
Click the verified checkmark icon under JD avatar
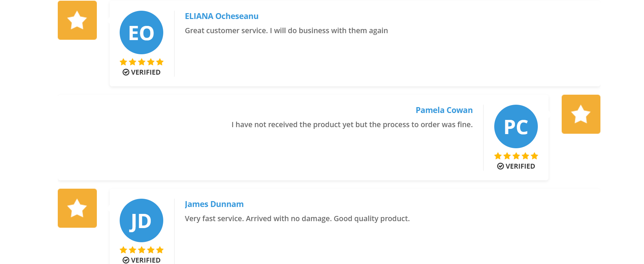(126, 260)
